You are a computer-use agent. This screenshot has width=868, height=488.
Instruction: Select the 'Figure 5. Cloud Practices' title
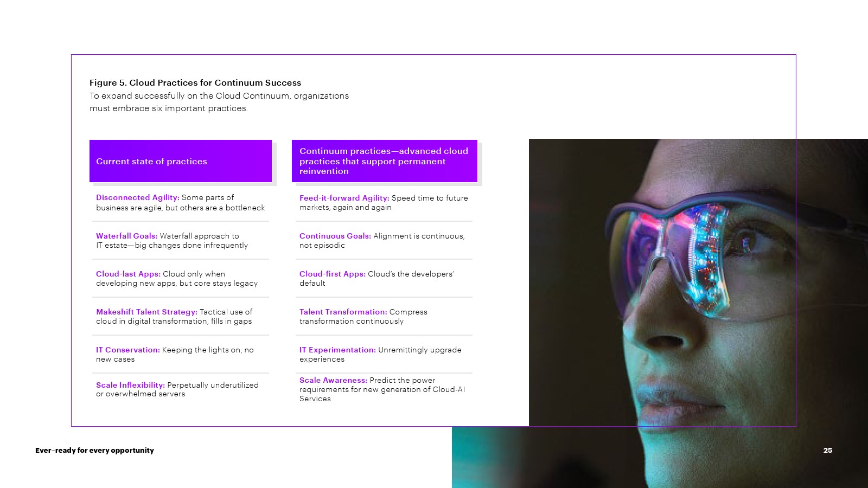click(195, 83)
